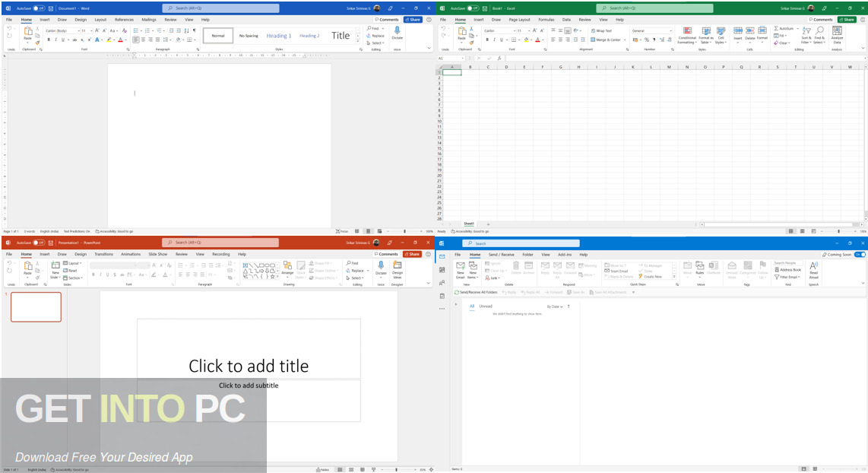Click the Share button in Excel

tap(847, 19)
